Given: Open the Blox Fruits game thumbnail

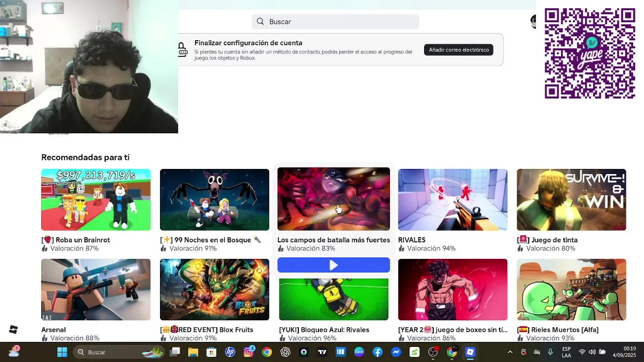Looking at the screenshot, I should click(214, 290).
